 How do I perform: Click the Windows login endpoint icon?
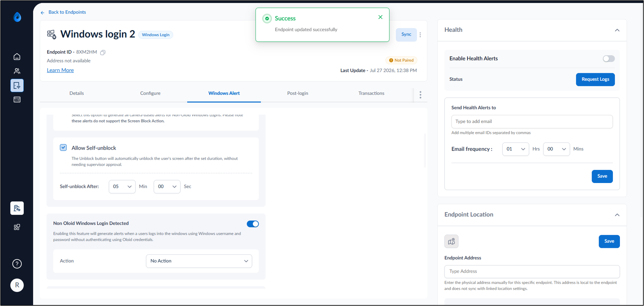pyautogui.click(x=52, y=34)
